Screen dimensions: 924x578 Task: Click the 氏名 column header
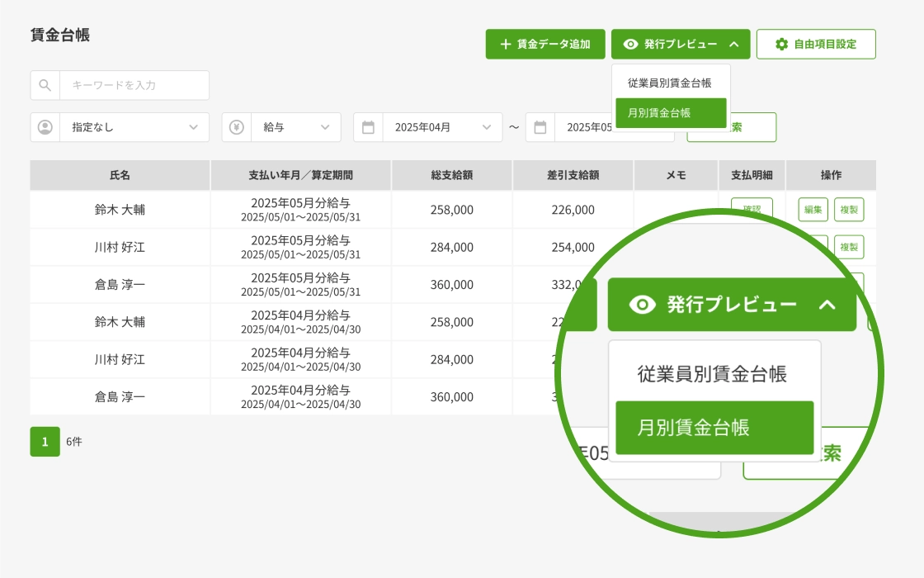[x=120, y=175]
